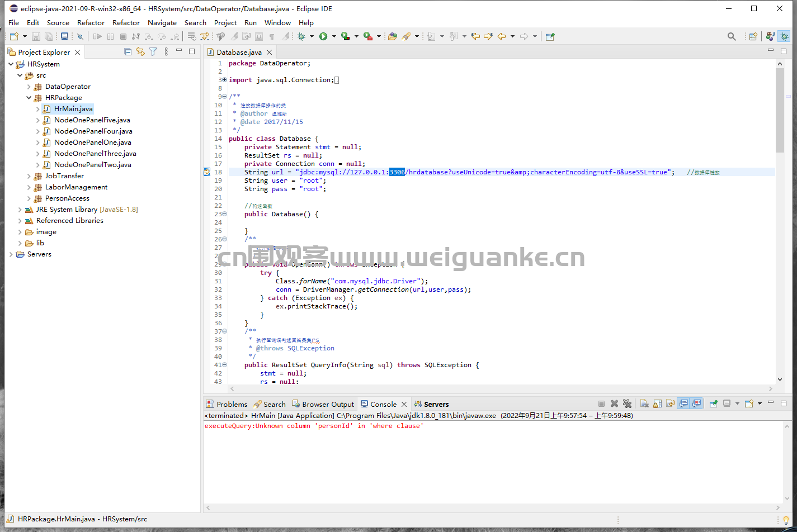This screenshot has width=797, height=532.
Task: Click the Open Type toolbar icon
Action: (393, 36)
